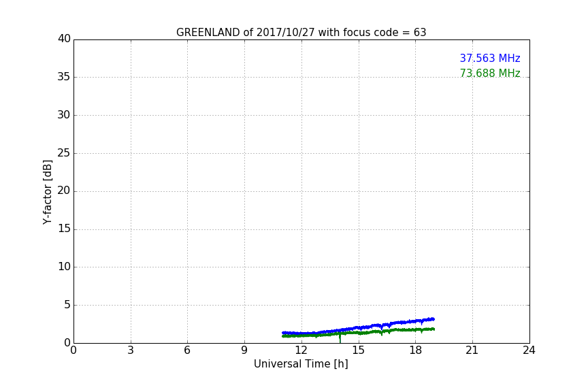This screenshot has width=588, height=392.
Task: Click the y-axis tick label 25
Action: click(64, 152)
